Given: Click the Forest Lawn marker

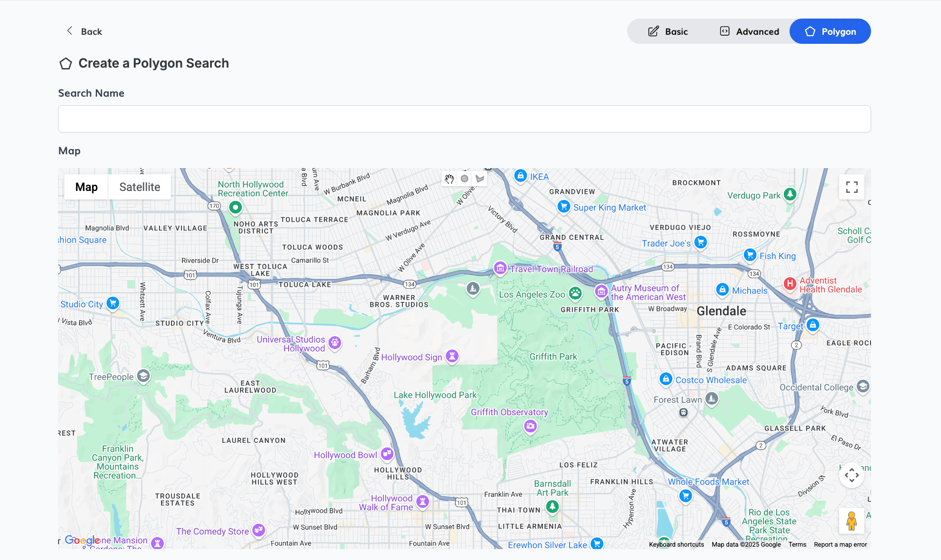Looking at the screenshot, I should coord(711,399).
